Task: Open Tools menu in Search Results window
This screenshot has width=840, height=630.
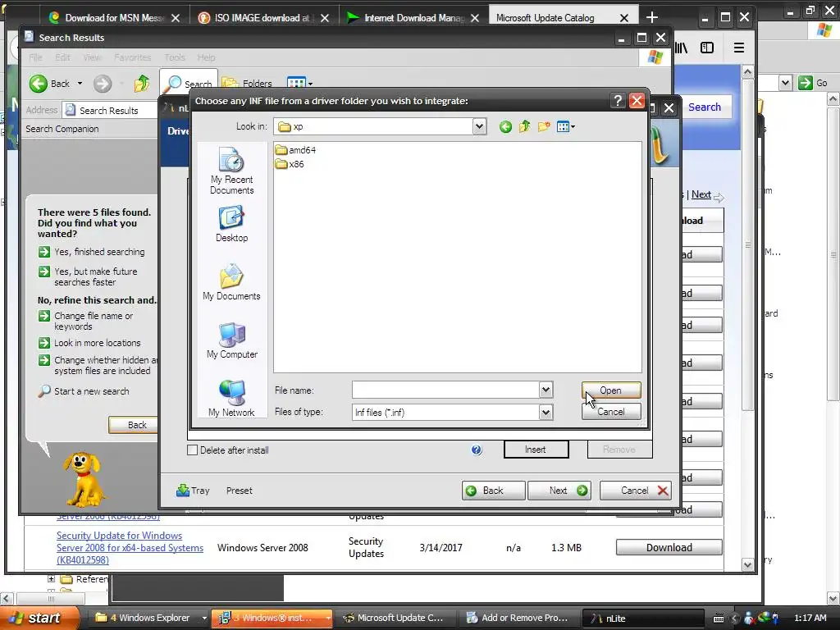Action: point(175,57)
